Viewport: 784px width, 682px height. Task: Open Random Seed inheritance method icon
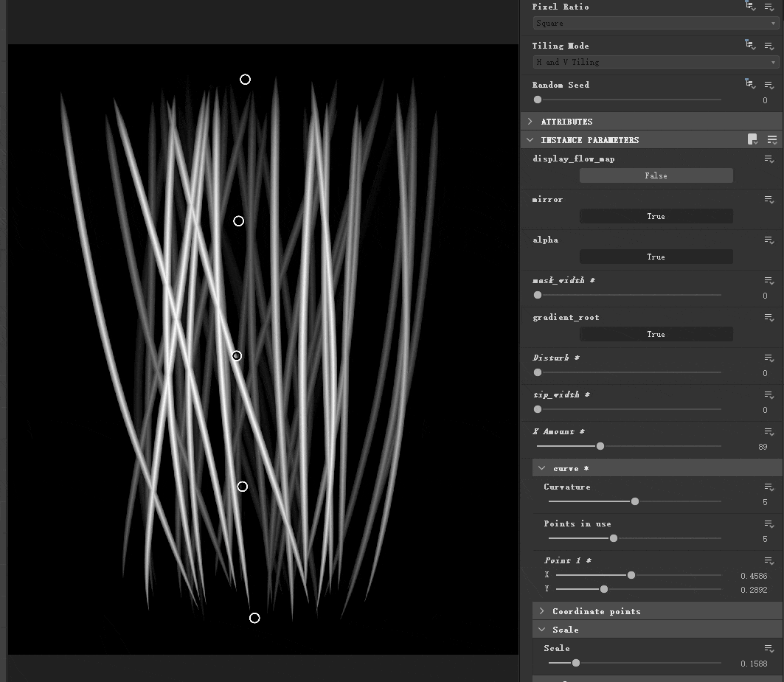[750, 84]
